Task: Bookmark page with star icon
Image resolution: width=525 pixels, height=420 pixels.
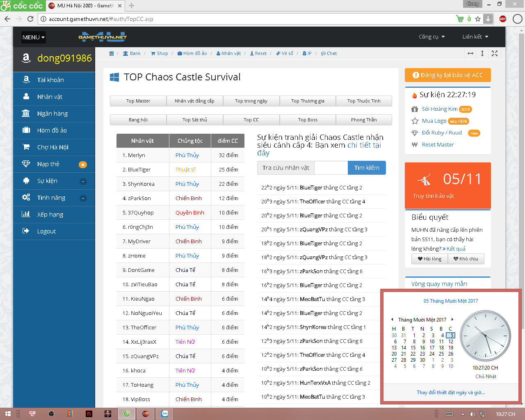Action: [478, 19]
